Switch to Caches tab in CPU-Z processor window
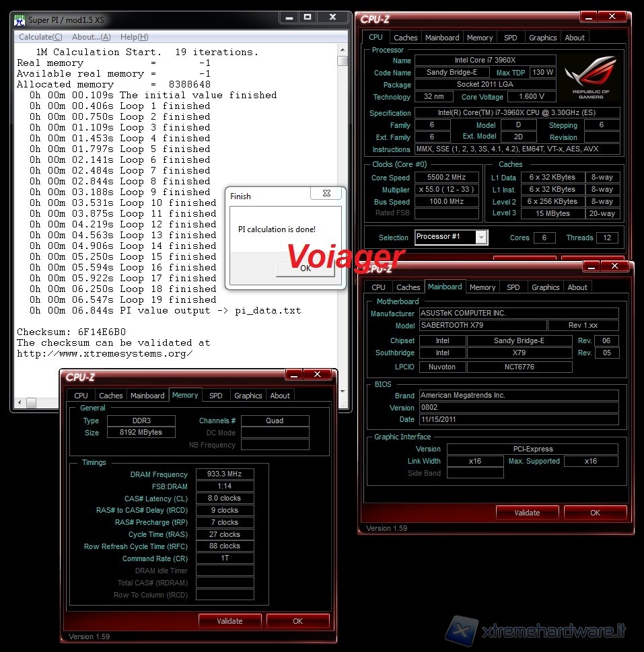Viewport: 644px width, 652px height. tap(405, 38)
